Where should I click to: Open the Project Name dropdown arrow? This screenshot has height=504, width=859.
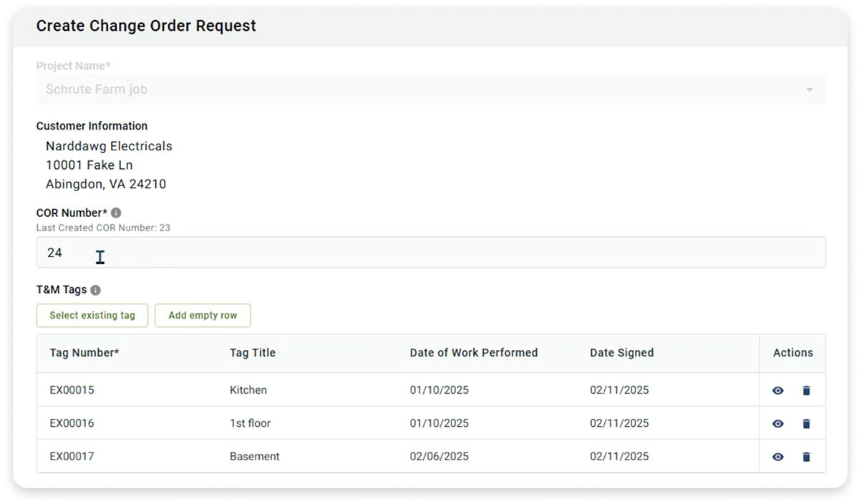pos(809,90)
